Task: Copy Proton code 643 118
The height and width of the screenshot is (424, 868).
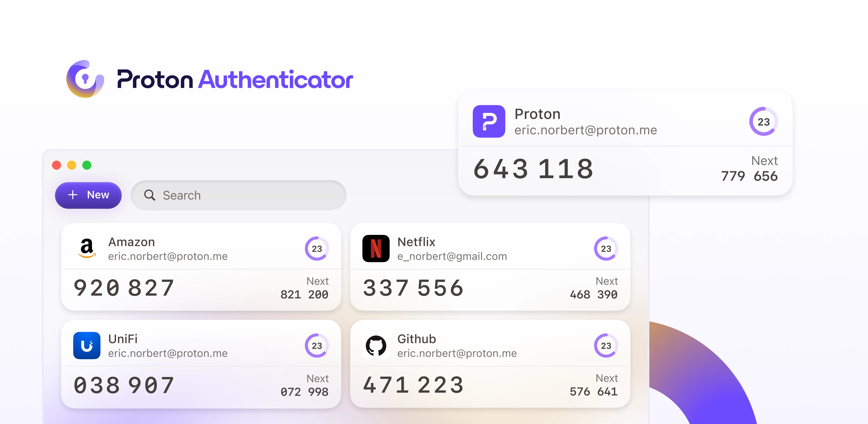Action: tap(533, 169)
